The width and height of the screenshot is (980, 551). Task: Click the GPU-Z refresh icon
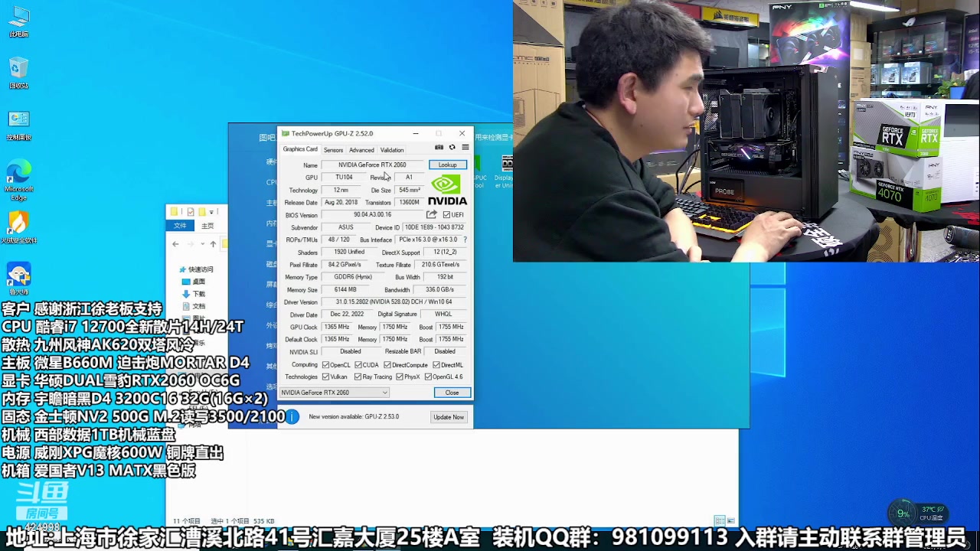[452, 147]
